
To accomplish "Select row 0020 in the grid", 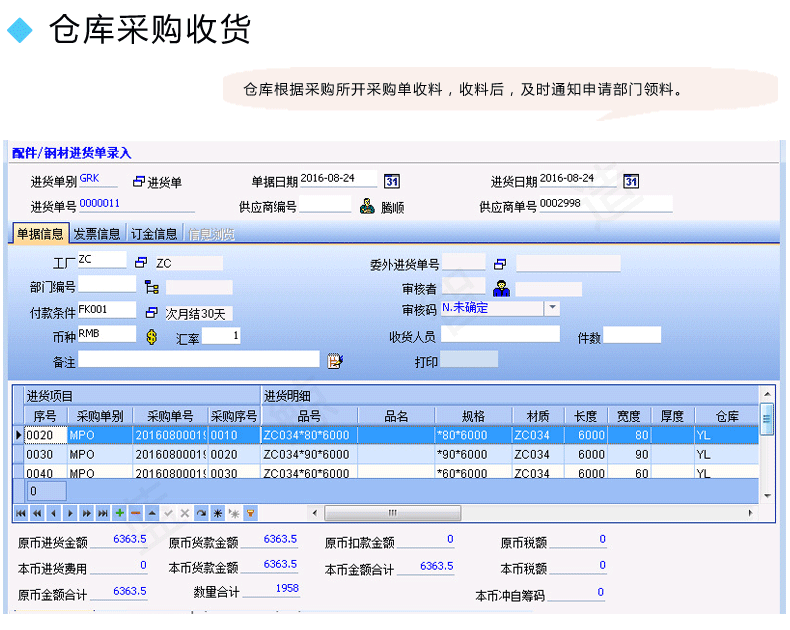I will pyautogui.click(x=385, y=435).
